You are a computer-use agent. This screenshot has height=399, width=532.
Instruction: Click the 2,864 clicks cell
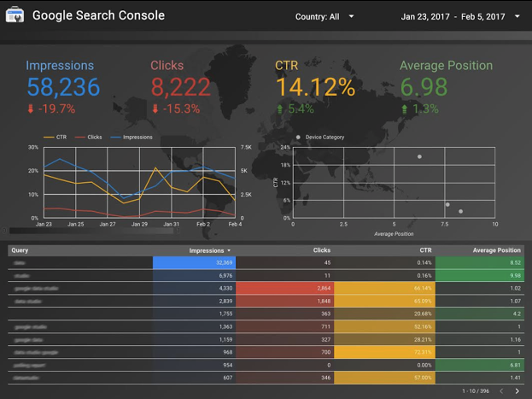tap(284, 288)
